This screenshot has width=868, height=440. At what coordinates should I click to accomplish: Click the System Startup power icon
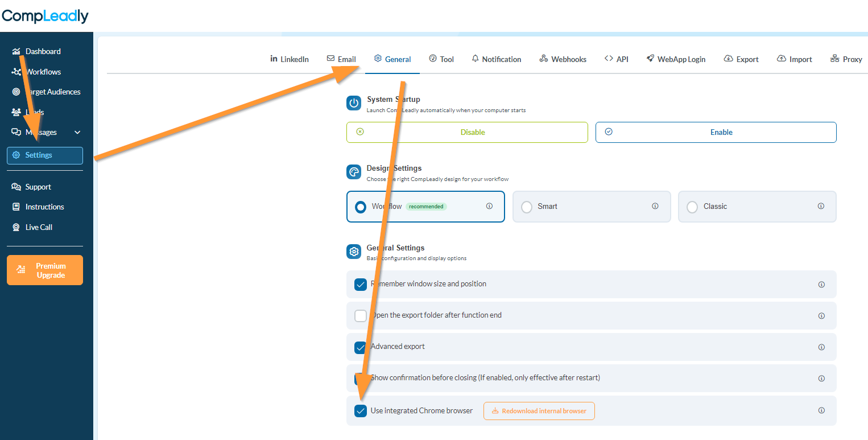click(x=354, y=103)
